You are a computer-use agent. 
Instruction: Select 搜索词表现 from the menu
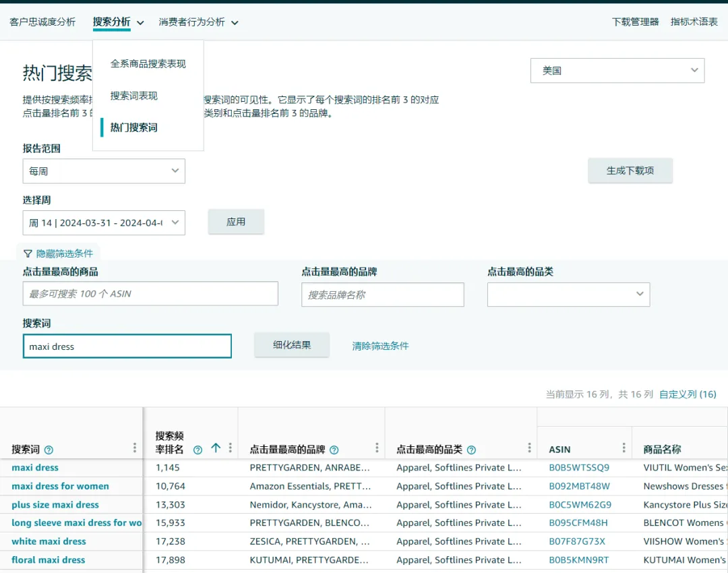pyautogui.click(x=134, y=96)
